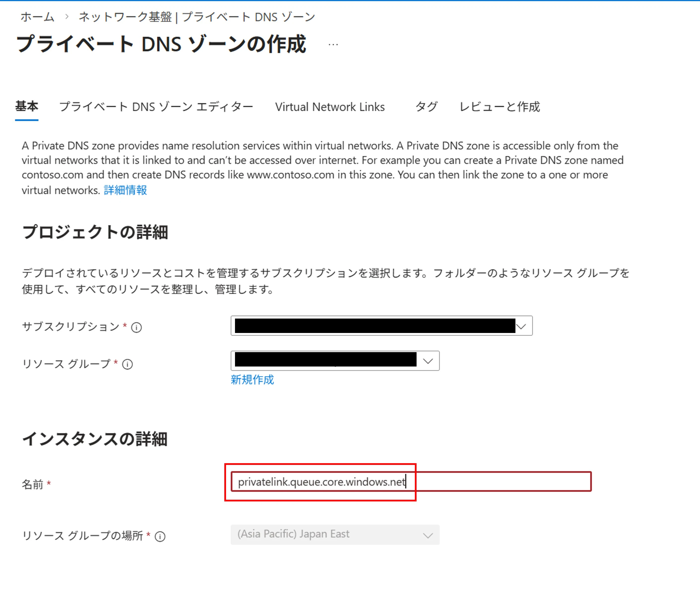The height and width of the screenshot is (615, 700).
Task: Expand the サブスクリプション dropdown
Action: click(x=521, y=326)
